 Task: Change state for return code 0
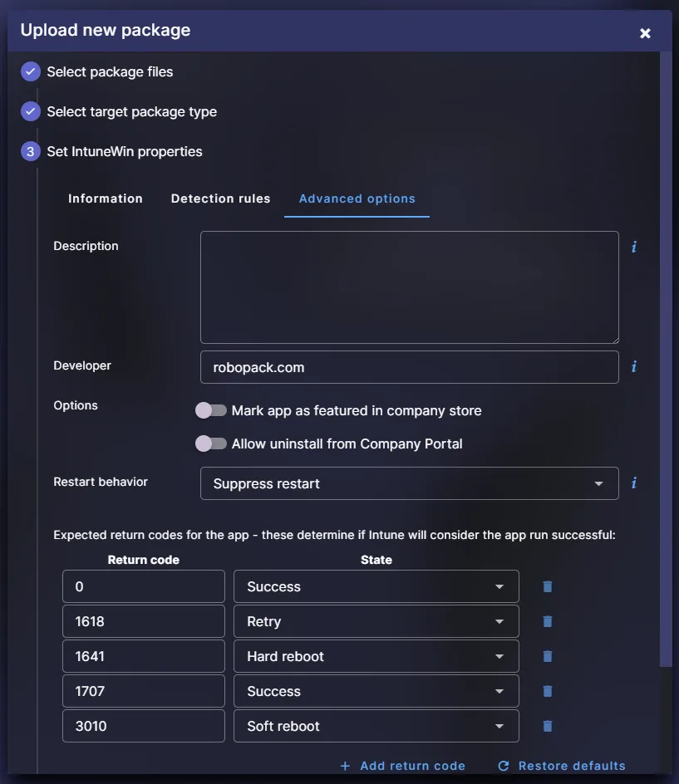point(376,586)
